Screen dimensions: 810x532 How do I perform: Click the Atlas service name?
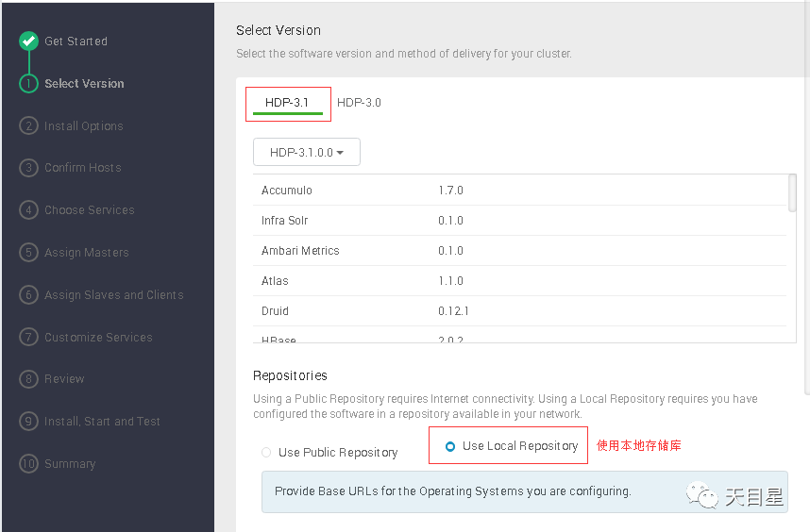[x=275, y=281]
